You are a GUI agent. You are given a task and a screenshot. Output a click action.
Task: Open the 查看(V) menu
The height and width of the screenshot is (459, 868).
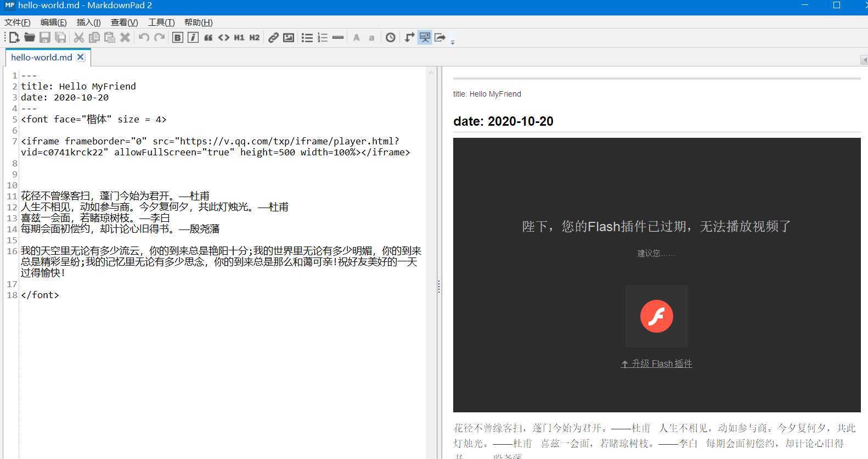pyautogui.click(x=125, y=22)
